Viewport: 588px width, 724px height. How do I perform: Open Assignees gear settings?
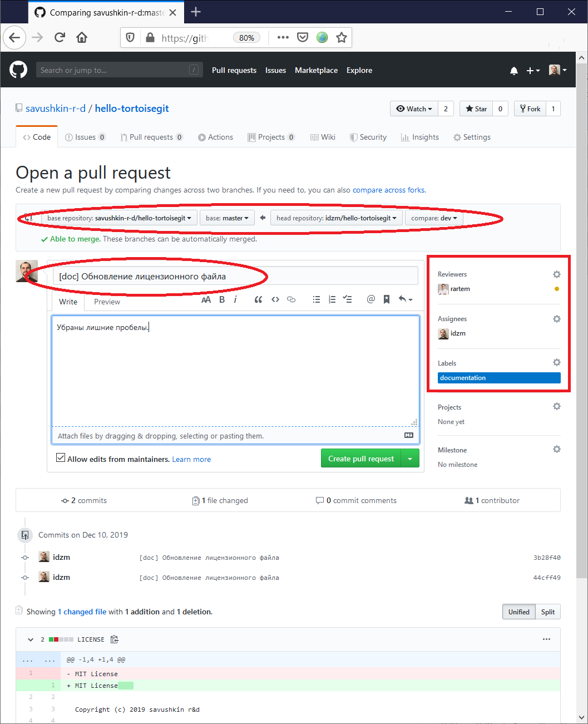pos(557,319)
